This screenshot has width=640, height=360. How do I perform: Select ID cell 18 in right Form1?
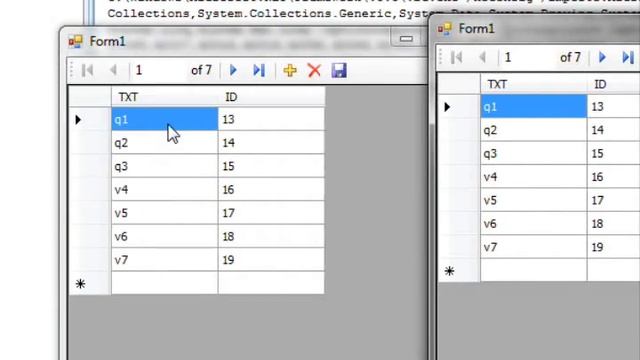(614, 224)
